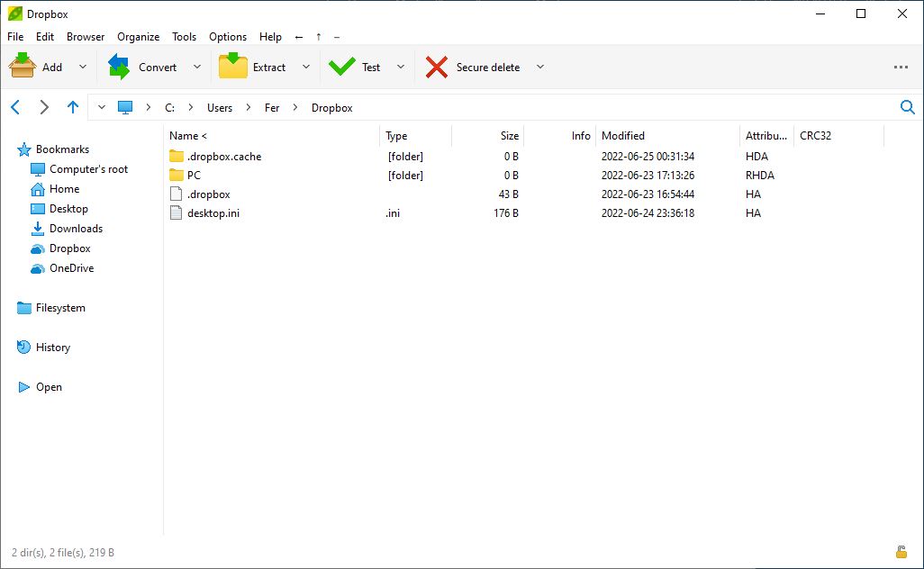Click the Fer breadcrumb segment

point(272,108)
